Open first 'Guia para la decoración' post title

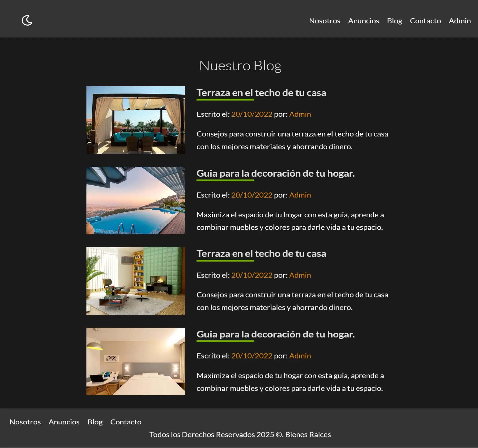[x=275, y=173]
